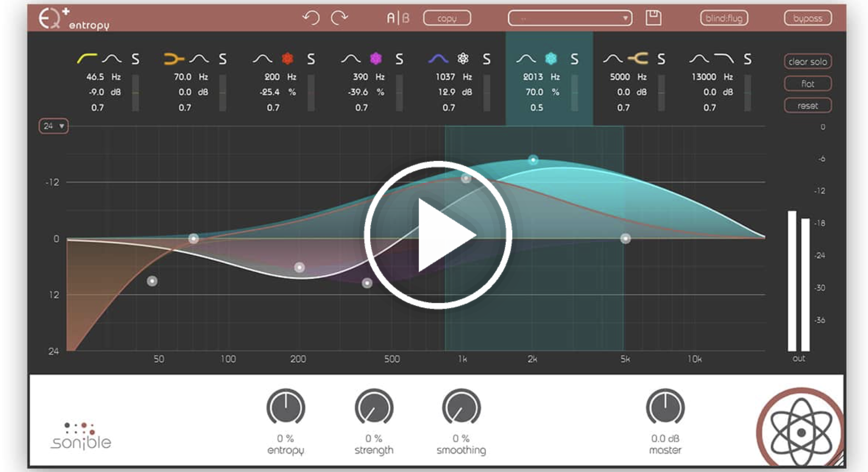Adjust the gain slider next to the 5000 Hz band
The image size is (868, 472).
coord(660,92)
